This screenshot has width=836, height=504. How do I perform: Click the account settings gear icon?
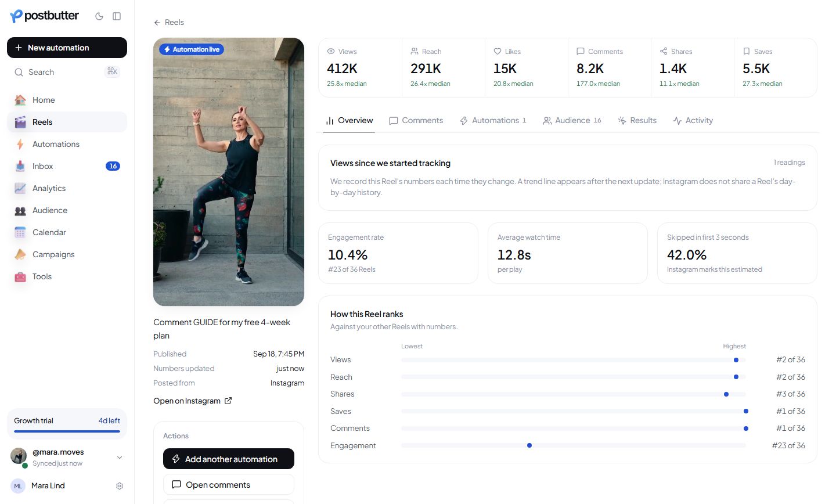[120, 486]
